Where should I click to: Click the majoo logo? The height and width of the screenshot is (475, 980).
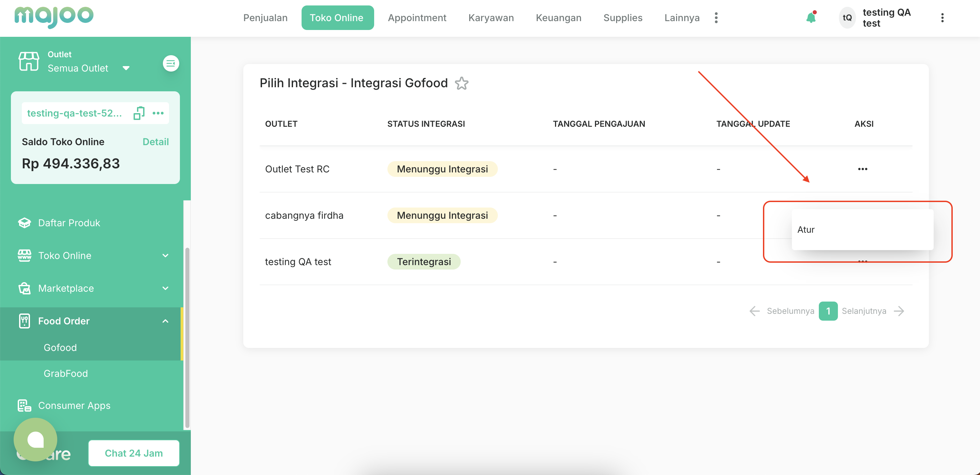(53, 17)
